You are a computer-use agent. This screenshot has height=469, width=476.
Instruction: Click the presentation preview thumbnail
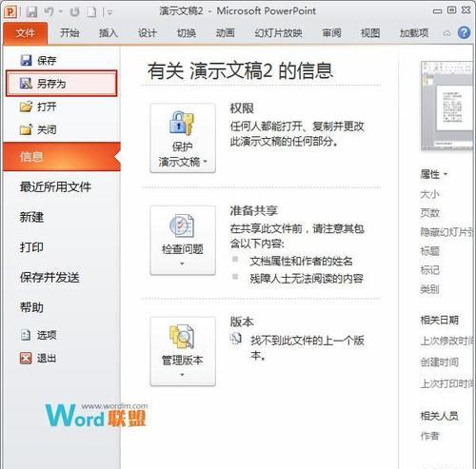pos(446,106)
